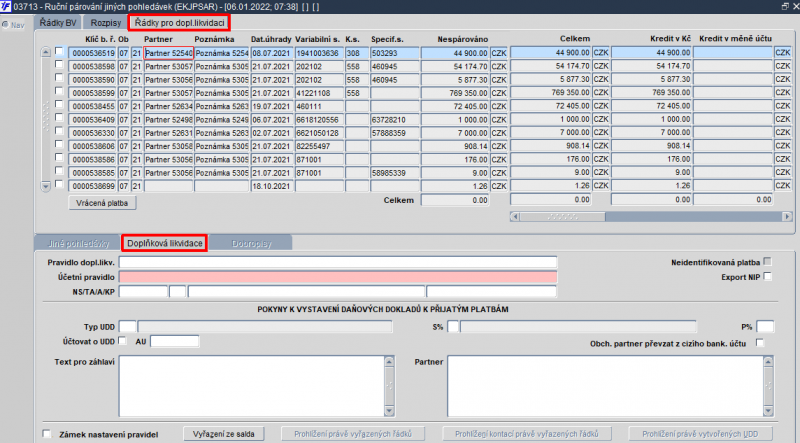Click horizontal scrollbar left arrow

[x=515, y=216]
